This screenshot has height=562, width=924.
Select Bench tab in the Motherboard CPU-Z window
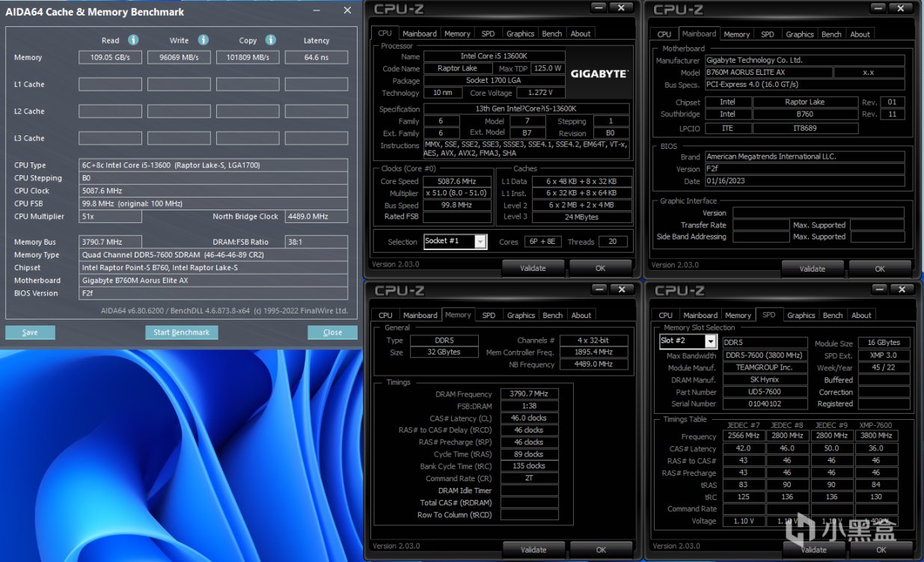(x=832, y=34)
